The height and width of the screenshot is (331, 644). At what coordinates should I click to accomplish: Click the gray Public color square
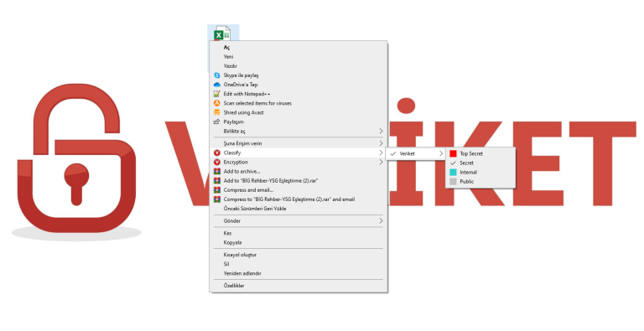453,182
